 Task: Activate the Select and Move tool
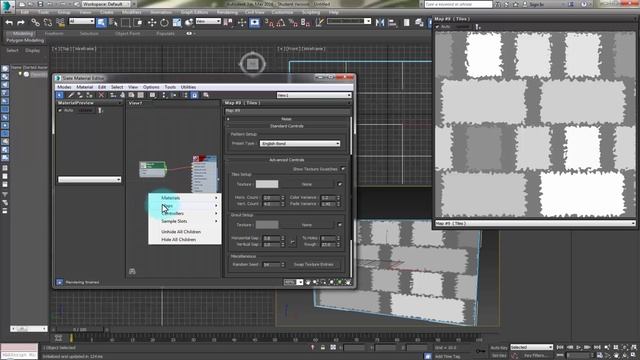coord(152,22)
